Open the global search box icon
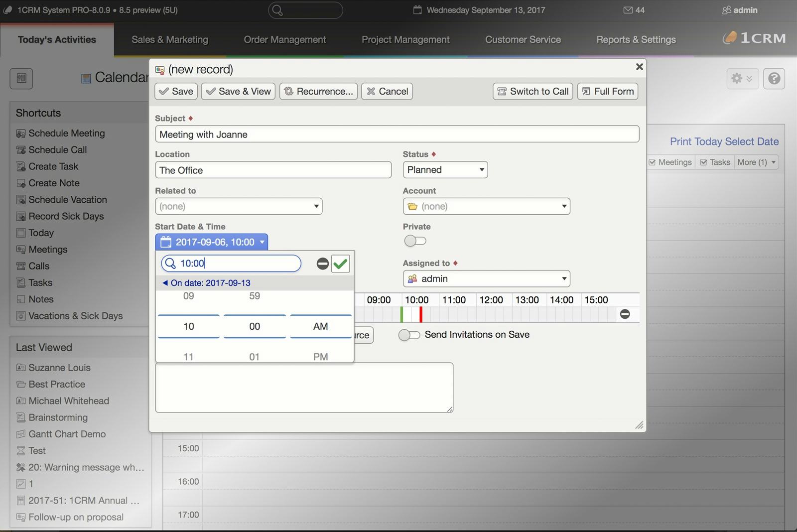The width and height of the screenshot is (797, 532). click(278, 10)
